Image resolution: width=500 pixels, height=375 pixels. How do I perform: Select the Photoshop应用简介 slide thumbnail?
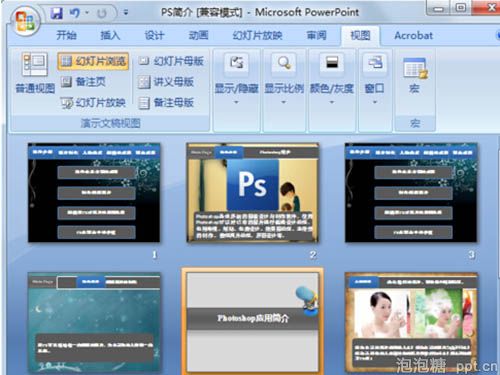point(252,322)
